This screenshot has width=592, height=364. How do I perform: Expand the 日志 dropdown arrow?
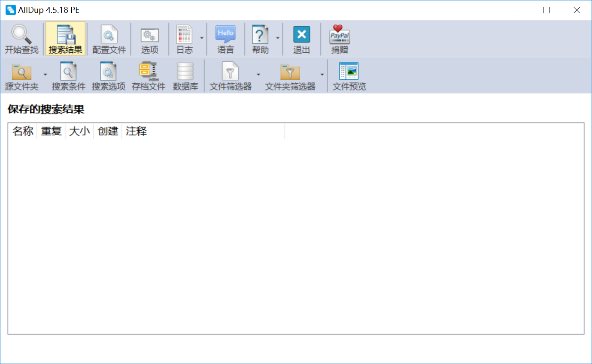(x=201, y=38)
